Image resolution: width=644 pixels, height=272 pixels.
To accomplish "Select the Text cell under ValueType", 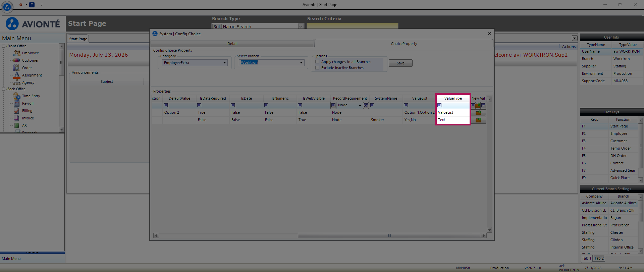I will click(x=453, y=120).
